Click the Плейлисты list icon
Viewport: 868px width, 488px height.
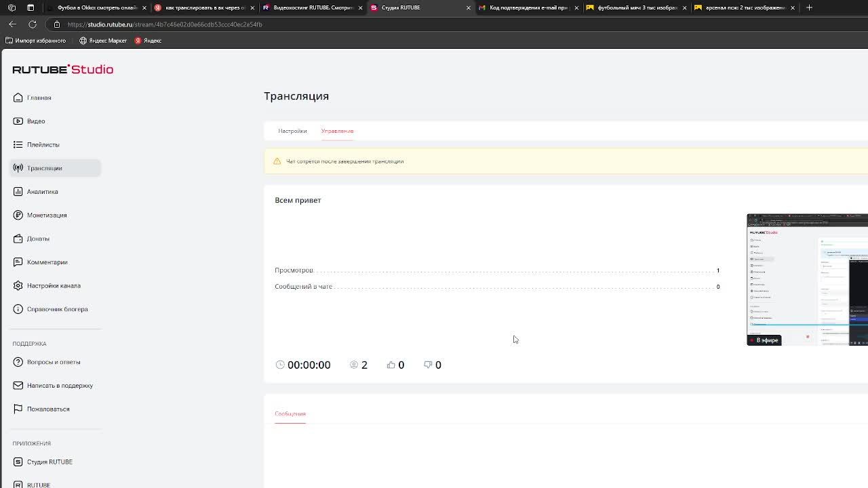pyautogui.click(x=18, y=144)
